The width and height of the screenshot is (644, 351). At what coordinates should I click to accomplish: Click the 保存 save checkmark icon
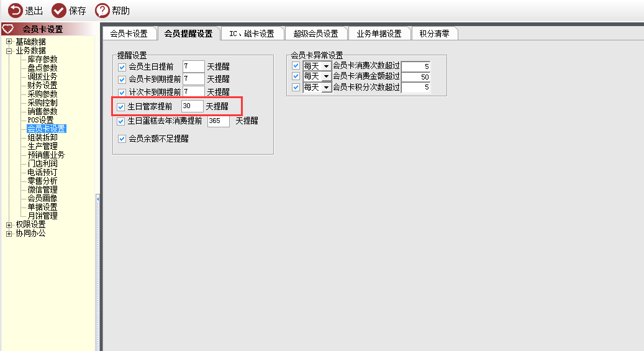click(x=59, y=11)
